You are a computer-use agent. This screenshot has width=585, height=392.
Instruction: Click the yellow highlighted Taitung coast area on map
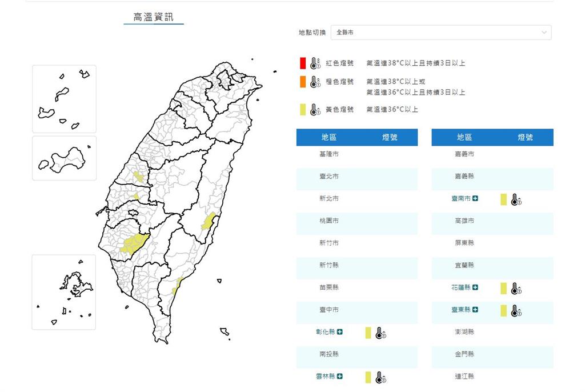coord(177,286)
